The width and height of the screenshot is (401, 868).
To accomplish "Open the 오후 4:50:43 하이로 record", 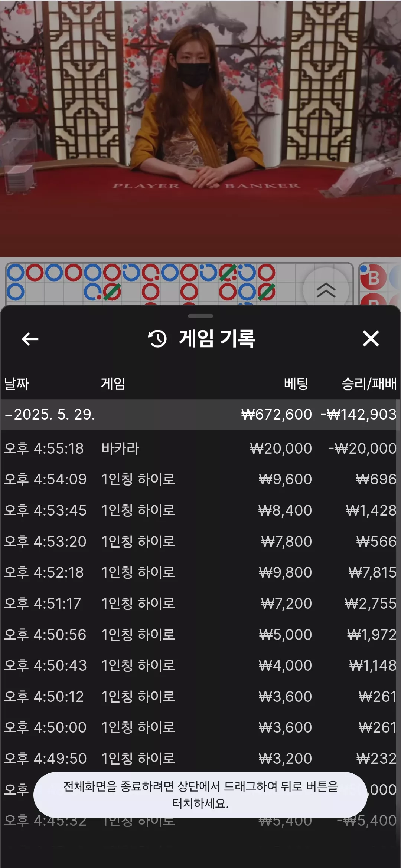I will point(200,665).
